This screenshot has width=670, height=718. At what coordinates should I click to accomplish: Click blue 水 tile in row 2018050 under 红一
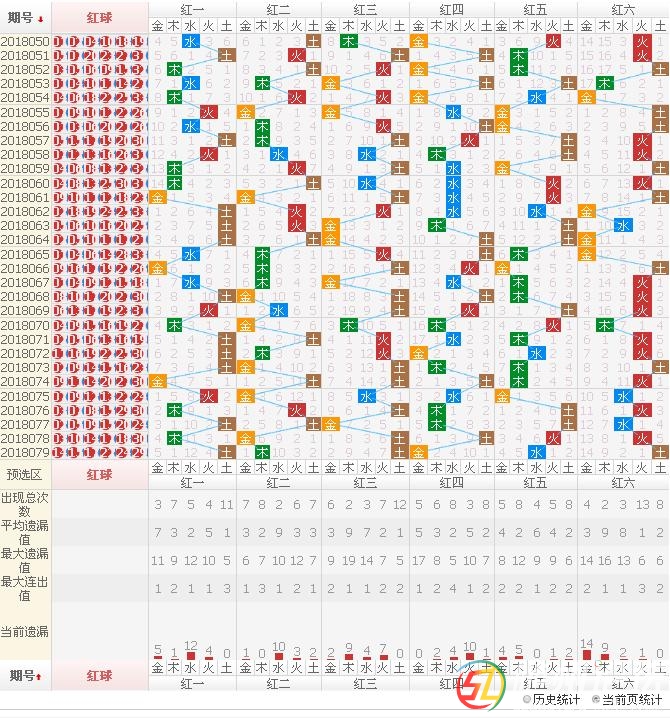point(191,41)
